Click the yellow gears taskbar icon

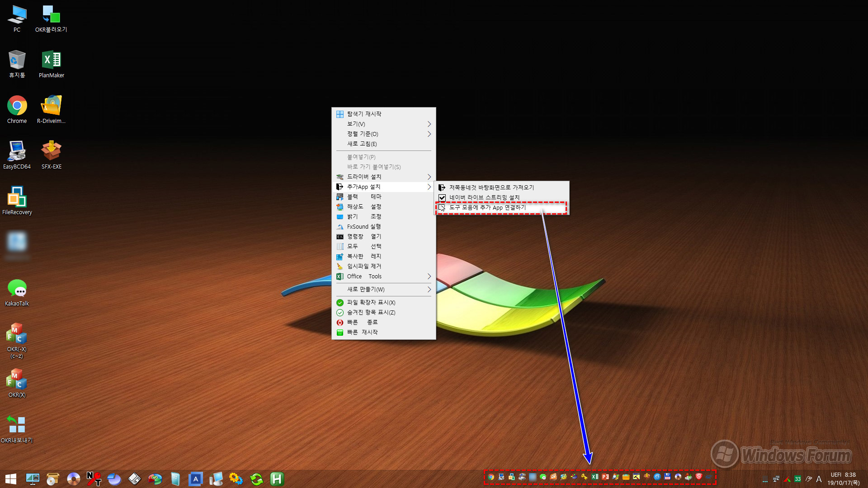click(236, 479)
